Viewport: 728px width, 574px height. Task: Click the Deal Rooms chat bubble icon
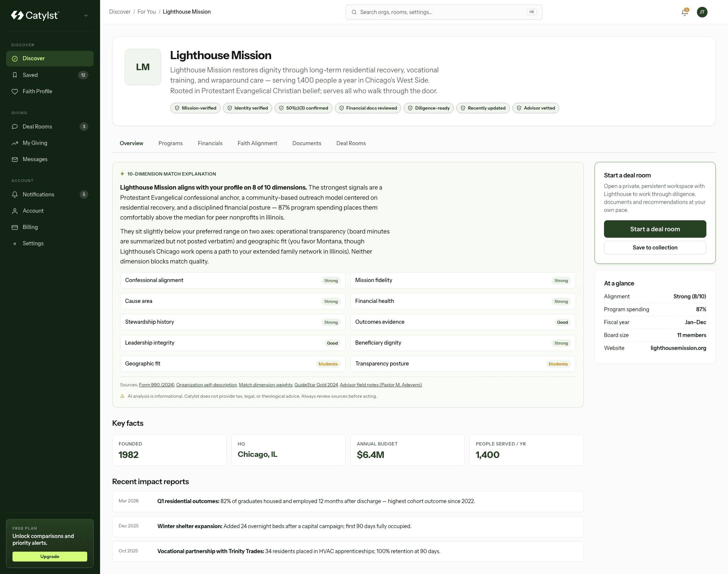(x=15, y=127)
